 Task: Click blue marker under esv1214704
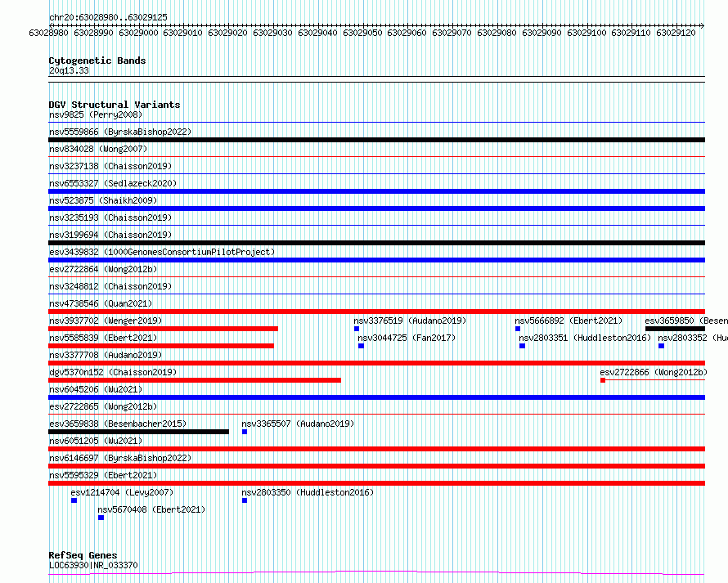(74, 500)
